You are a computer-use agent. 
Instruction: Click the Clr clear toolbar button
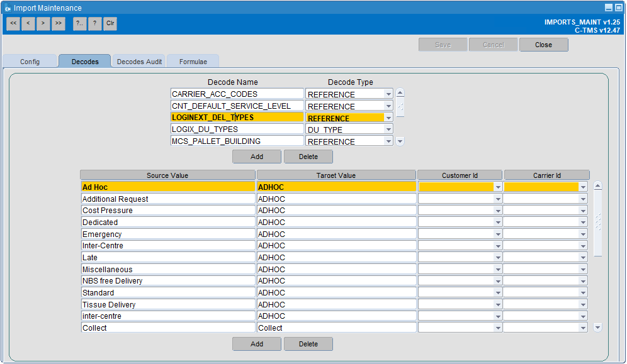click(x=110, y=23)
